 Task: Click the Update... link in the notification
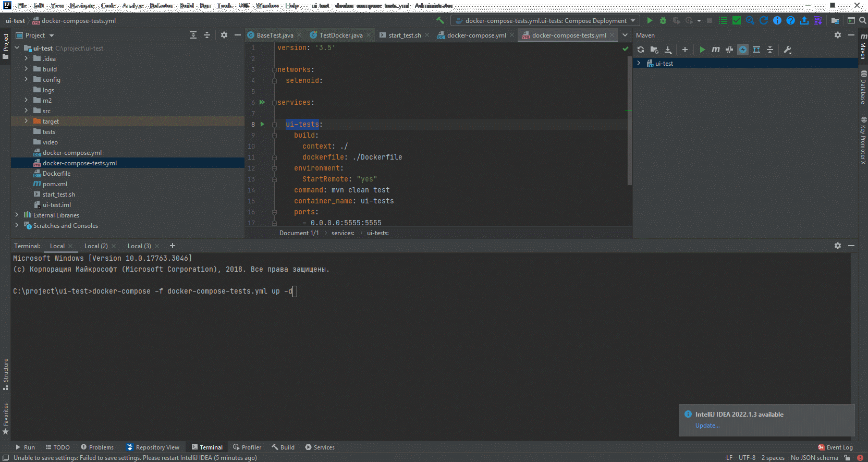[x=707, y=425]
